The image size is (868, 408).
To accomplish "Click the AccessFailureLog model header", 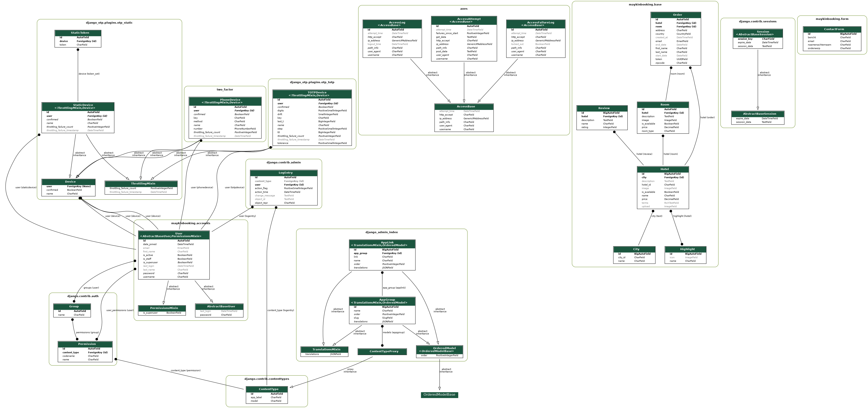I will (x=536, y=24).
